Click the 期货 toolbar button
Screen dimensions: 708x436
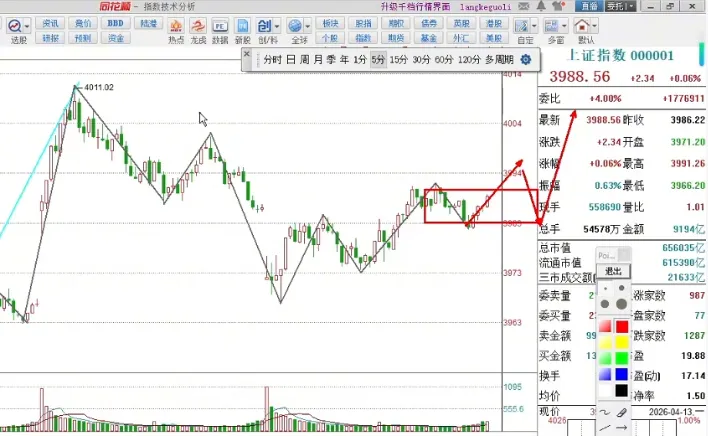pyautogui.click(x=396, y=38)
